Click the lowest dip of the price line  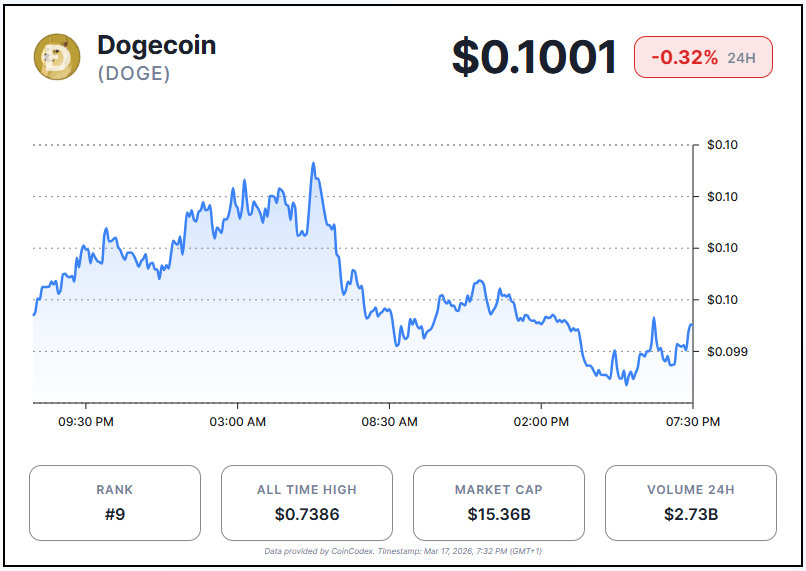626,384
